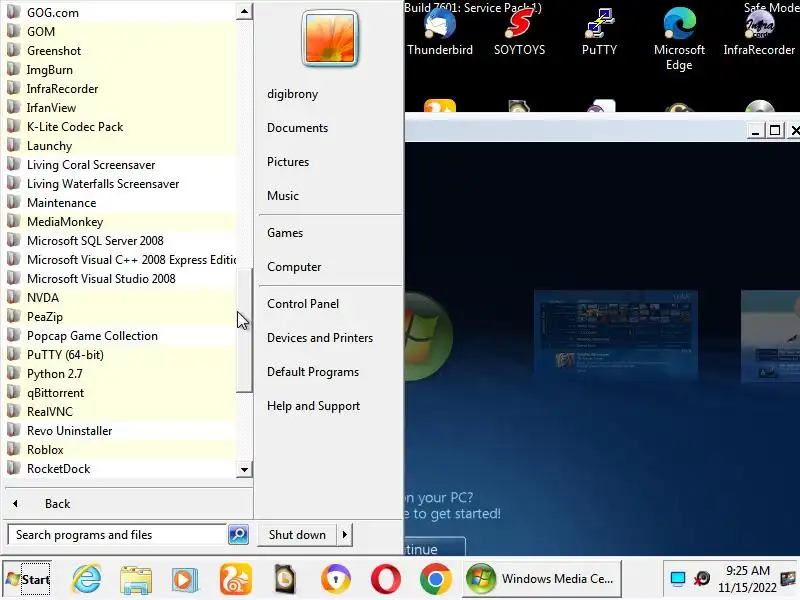Screen dimensions: 800x600
Task: Click the network monitor tray icon
Action: (678, 579)
